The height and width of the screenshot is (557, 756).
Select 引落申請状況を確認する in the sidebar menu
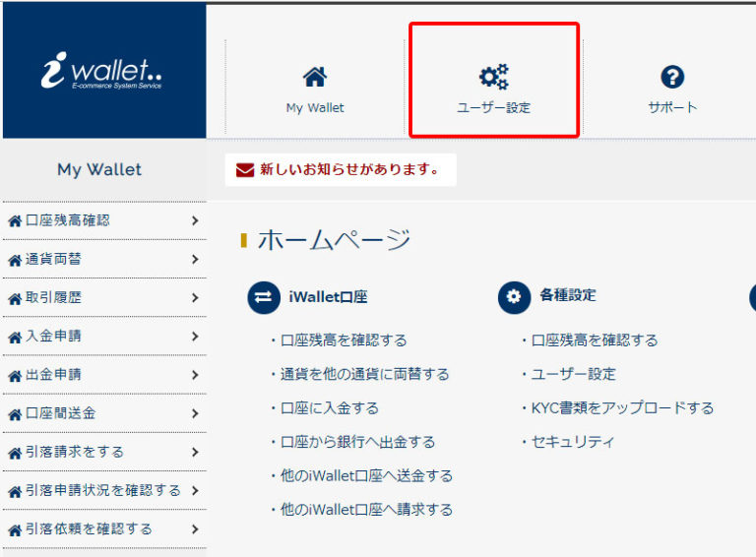click(103, 490)
